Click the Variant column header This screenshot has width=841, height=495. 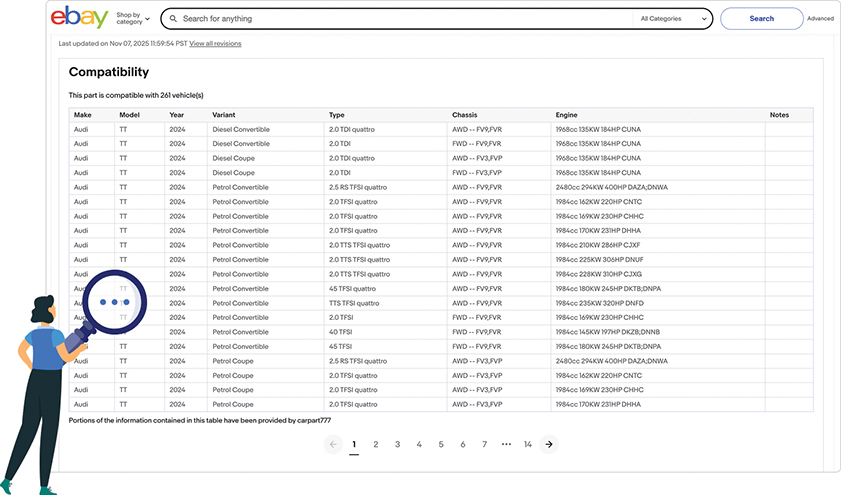pos(224,115)
